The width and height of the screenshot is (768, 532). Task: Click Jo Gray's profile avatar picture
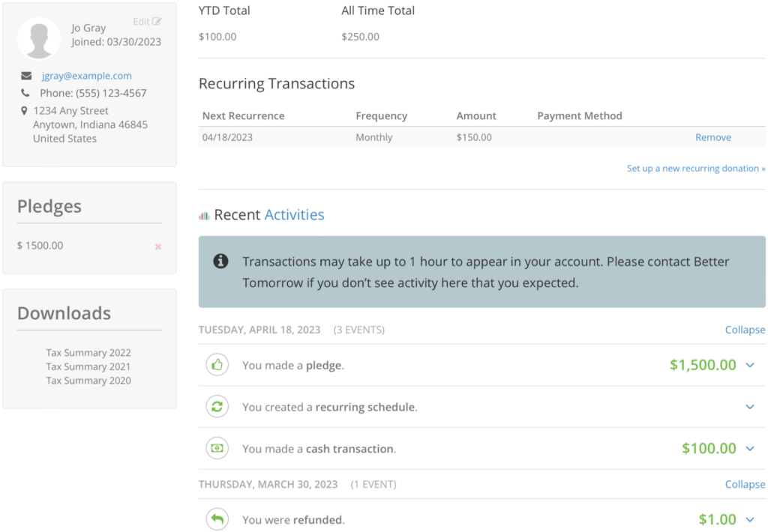point(39,38)
